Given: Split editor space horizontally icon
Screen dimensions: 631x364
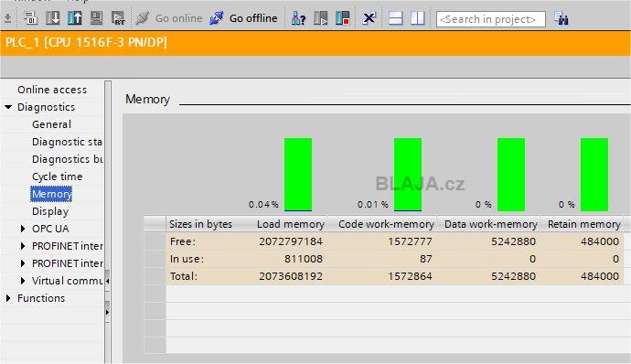Looking at the screenshot, I should [x=396, y=18].
